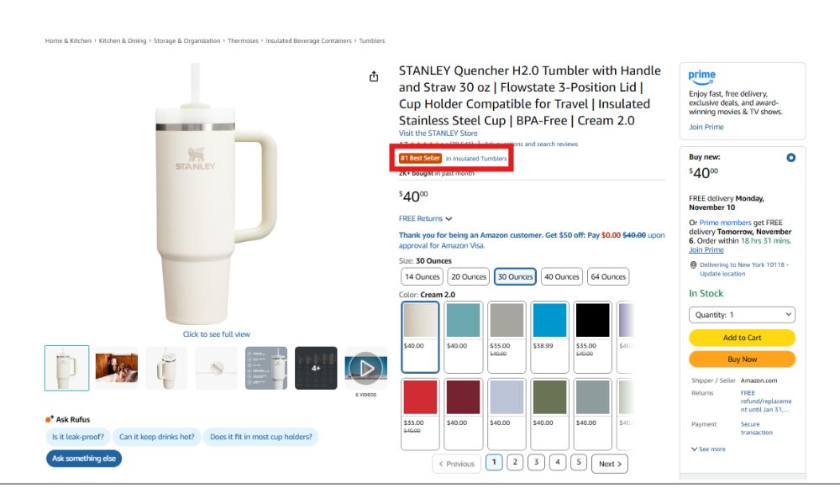
Task: Select the 14 Ounces size option
Action: (421, 276)
